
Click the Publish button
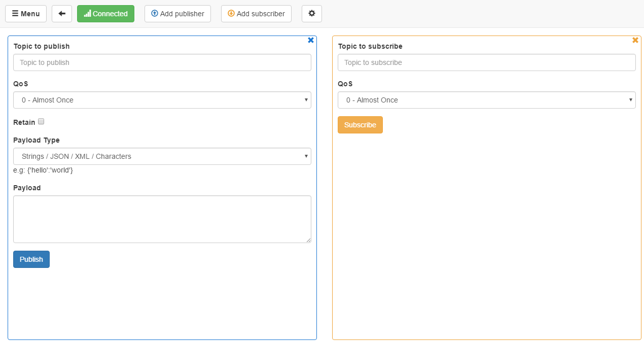[31, 259]
